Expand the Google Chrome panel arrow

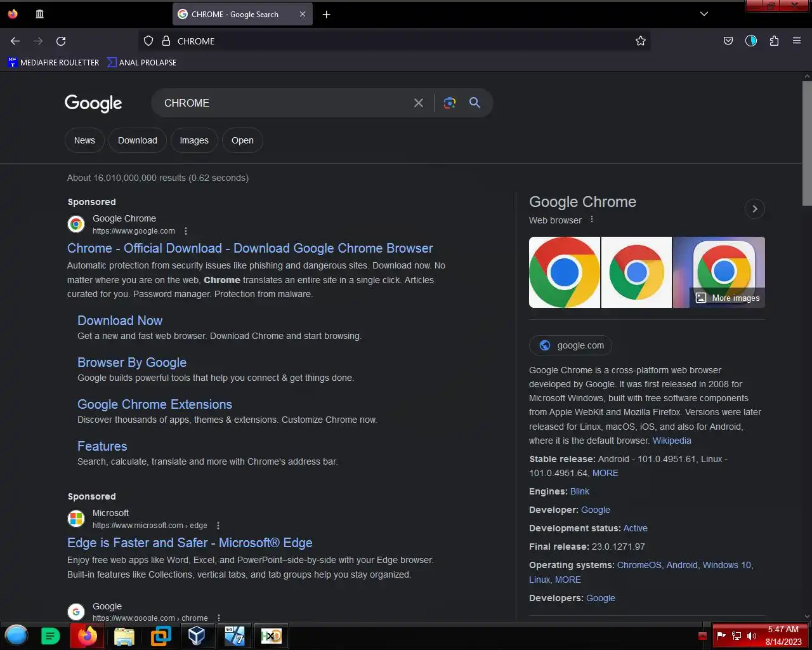(x=755, y=209)
